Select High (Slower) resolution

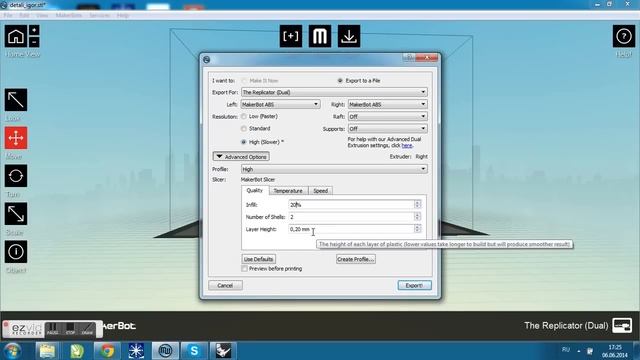244,142
